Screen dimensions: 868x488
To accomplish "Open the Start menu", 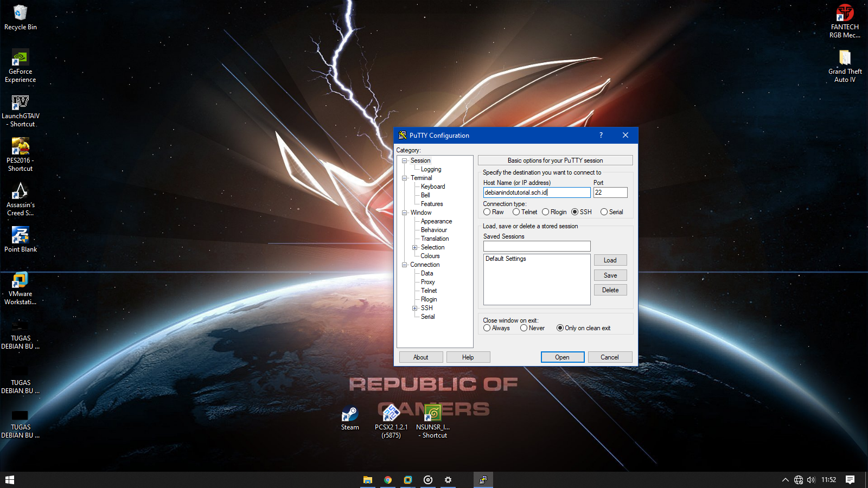I will pos(9,480).
